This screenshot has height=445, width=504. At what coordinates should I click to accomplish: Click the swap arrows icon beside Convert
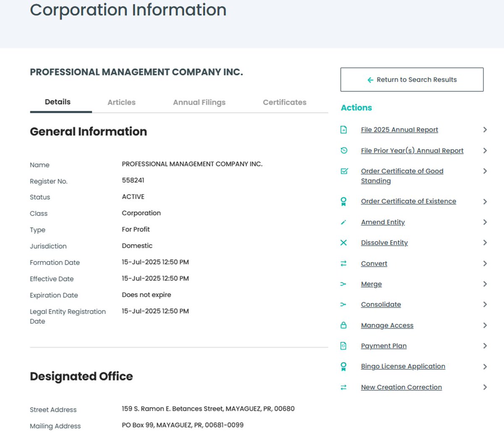[x=344, y=263]
